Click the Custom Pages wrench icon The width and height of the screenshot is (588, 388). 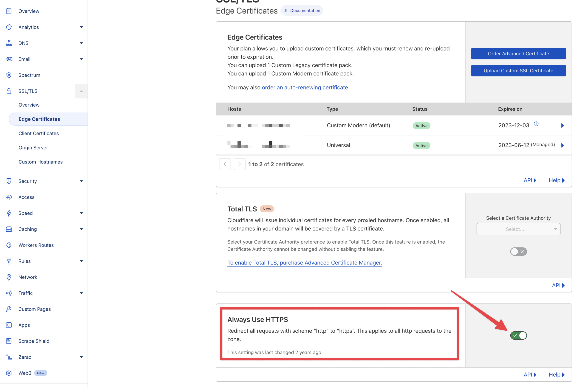9,309
